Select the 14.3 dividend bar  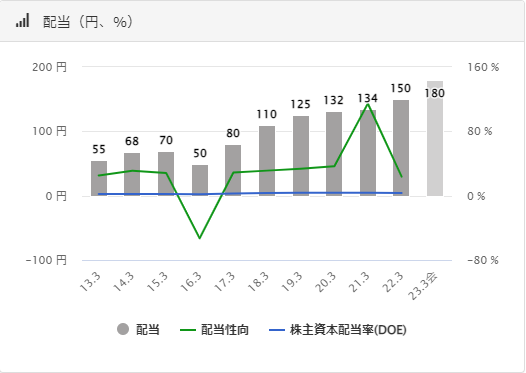(x=132, y=174)
